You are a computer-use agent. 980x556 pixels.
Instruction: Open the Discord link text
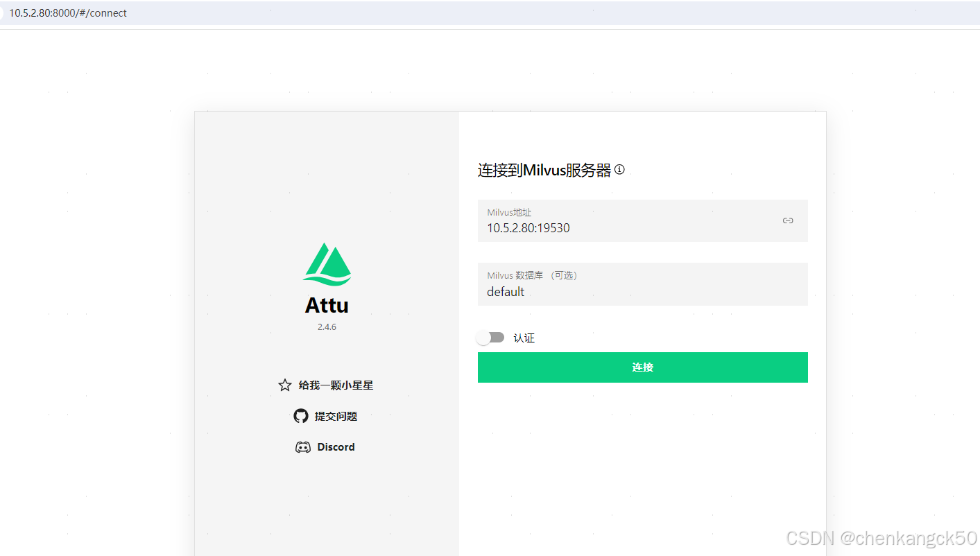(336, 447)
